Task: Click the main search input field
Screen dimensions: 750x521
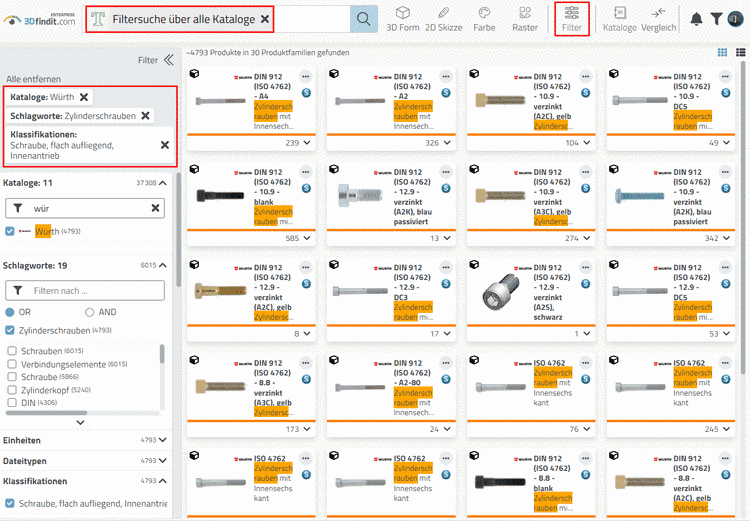Action: point(311,19)
